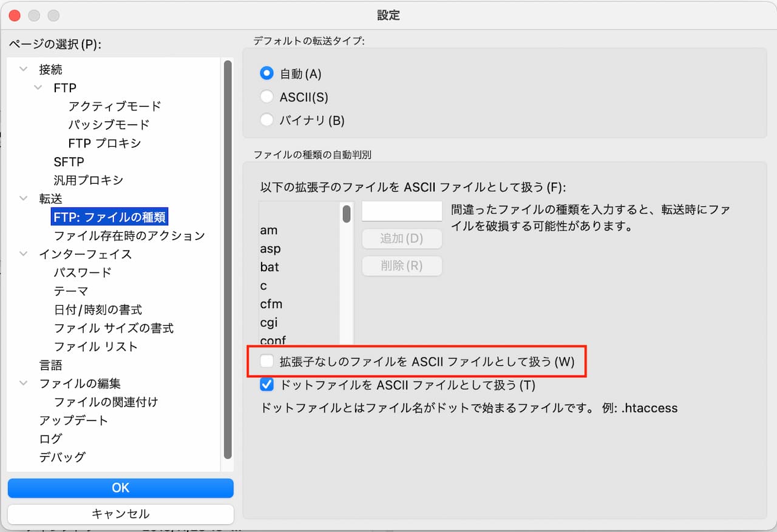Click the extension list scrollbar

347,214
